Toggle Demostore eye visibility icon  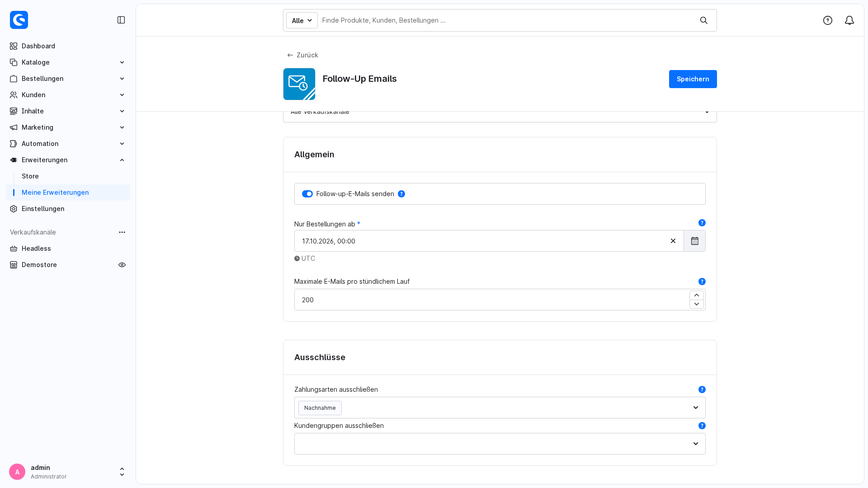pos(122,265)
